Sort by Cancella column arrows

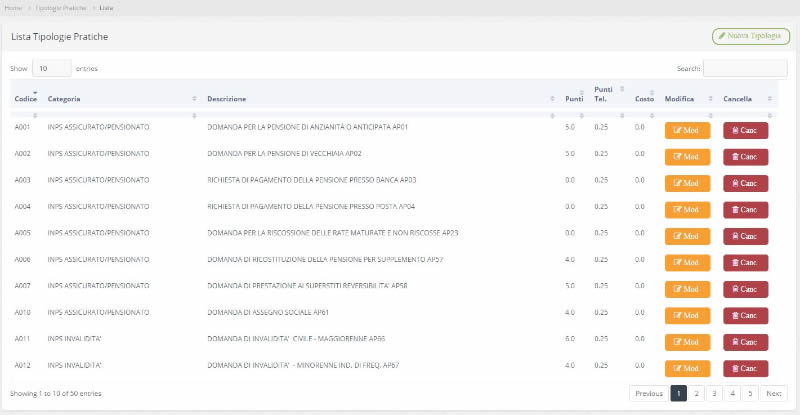coord(769,99)
